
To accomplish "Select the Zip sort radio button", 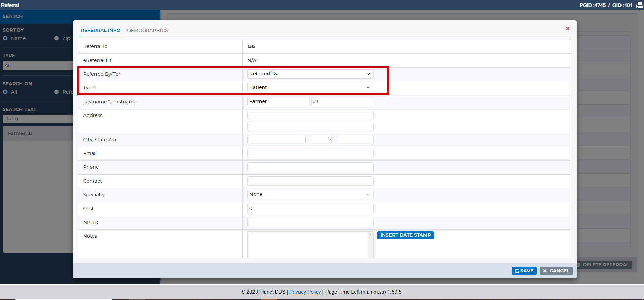I will [x=56, y=38].
